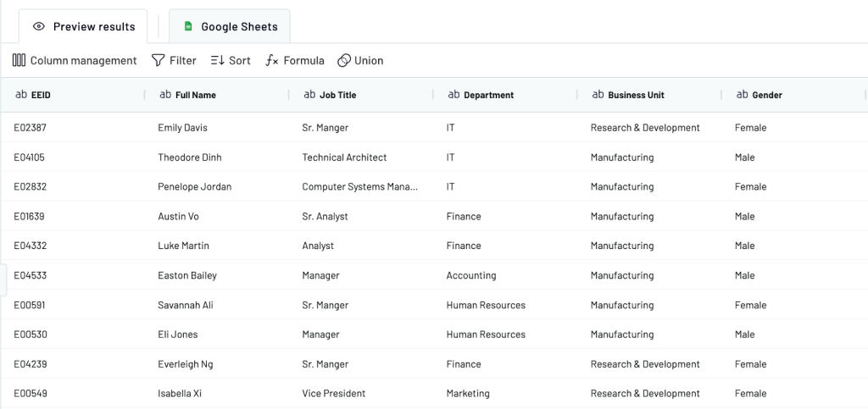The width and height of the screenshot is (868, 409).
Task: Open the Google Sheets tab
Action: tap(230, 26)
